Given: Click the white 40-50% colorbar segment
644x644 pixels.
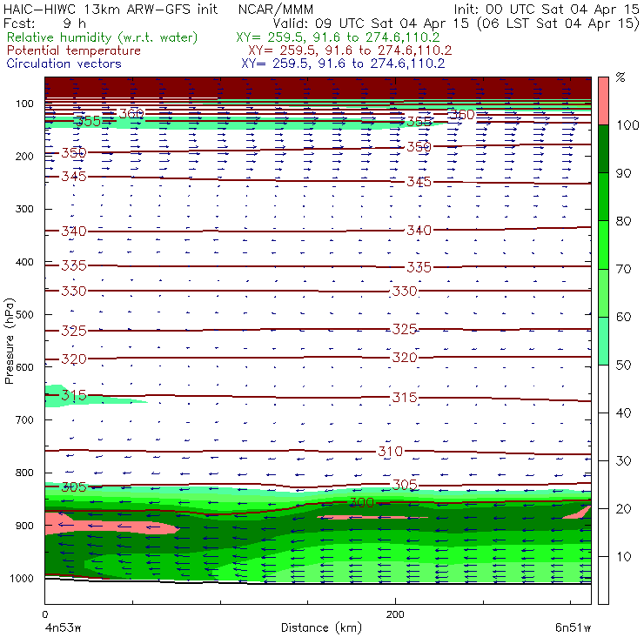Looking at the screenshot, I should click(x=603, y=388).
